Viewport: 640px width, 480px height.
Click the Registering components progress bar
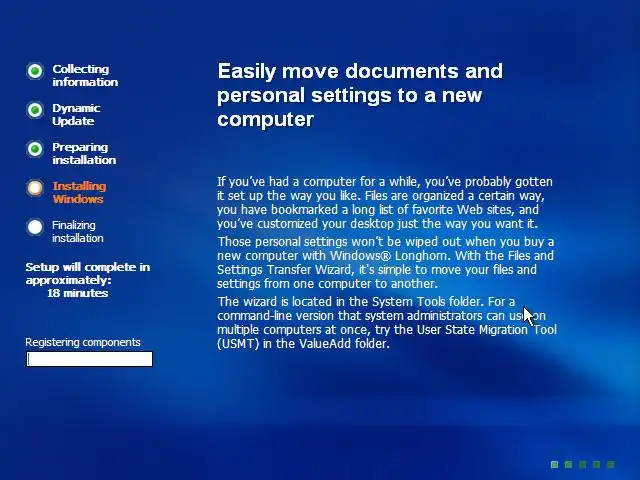[89, 359]
